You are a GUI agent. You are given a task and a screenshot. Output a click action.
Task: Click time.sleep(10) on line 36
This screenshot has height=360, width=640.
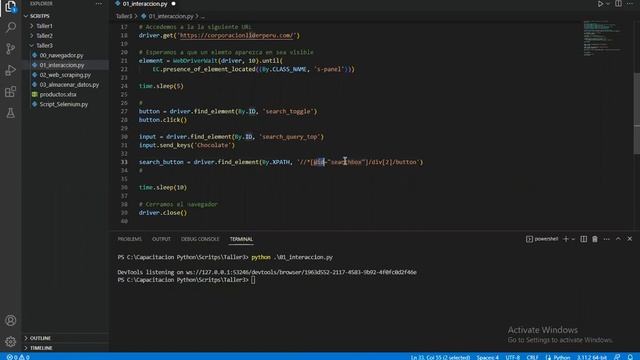(162, 187)
